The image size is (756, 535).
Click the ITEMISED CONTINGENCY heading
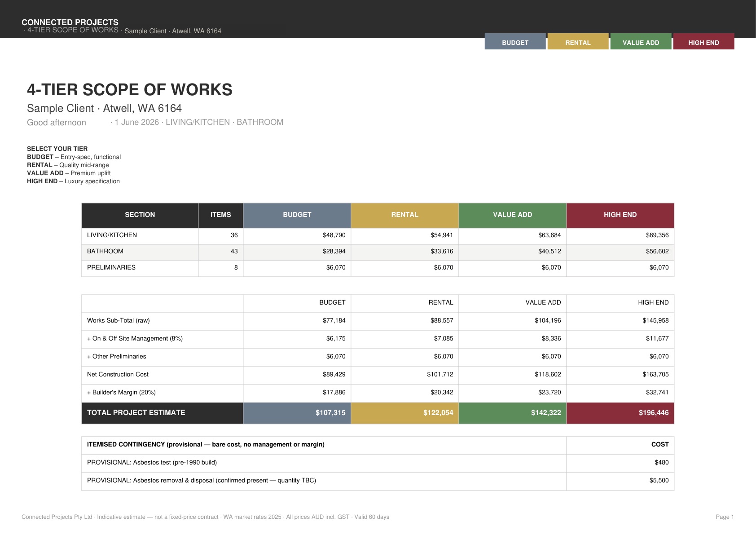coord(206,444)
